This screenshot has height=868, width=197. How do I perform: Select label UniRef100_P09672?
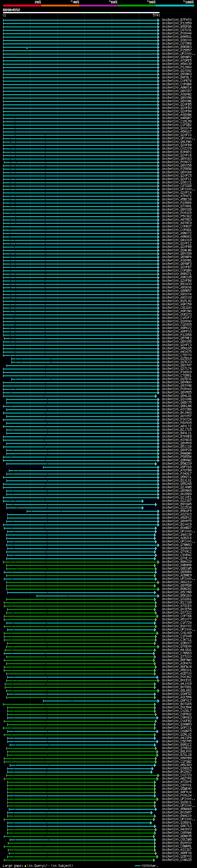click(x=177, y=162)
